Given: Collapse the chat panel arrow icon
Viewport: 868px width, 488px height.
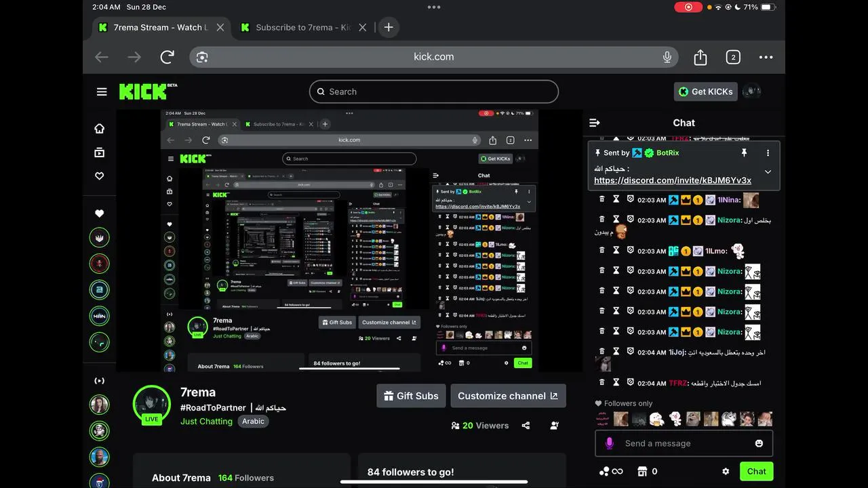Looking at the screenshot, I should click(595, 123).
